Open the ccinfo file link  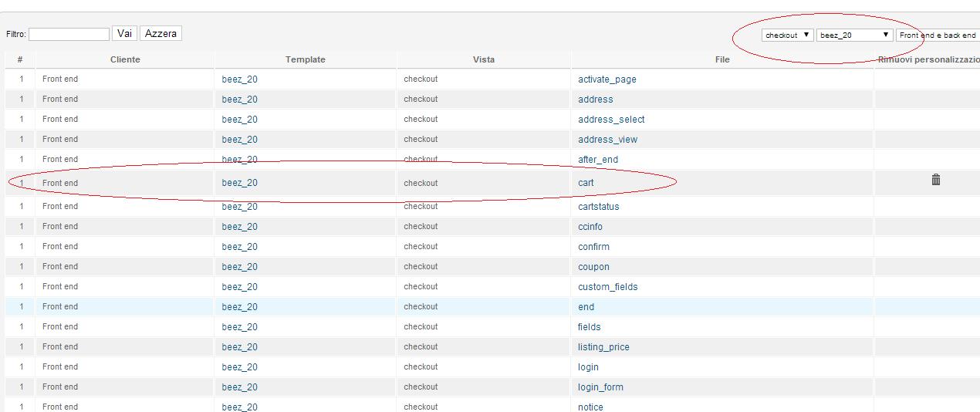(x=590, y=227)
